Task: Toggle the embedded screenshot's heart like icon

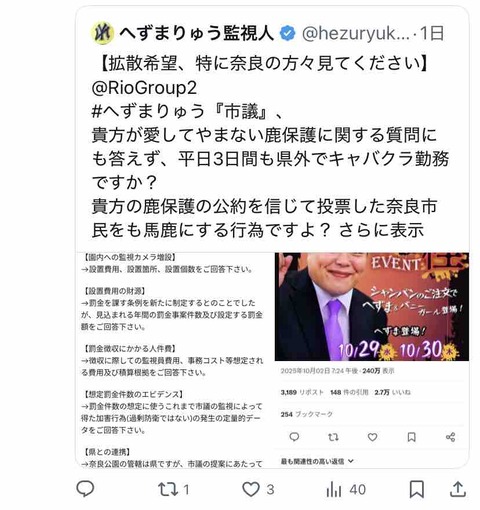Action: coord(372,437)
